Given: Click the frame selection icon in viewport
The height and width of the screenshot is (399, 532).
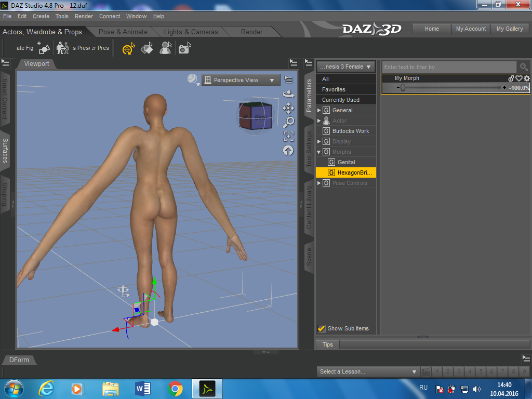Looking at the screenshot, I should point(288,136).
